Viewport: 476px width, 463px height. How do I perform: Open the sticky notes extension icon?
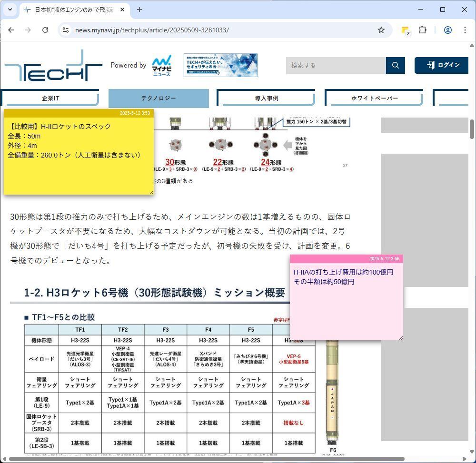pos(405,30)
